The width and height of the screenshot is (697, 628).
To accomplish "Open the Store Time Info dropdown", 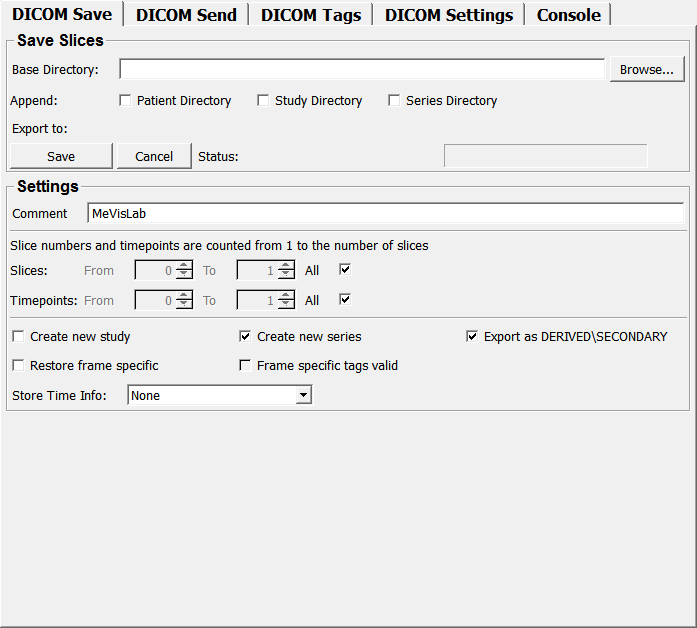I will [x=220, y=396].
